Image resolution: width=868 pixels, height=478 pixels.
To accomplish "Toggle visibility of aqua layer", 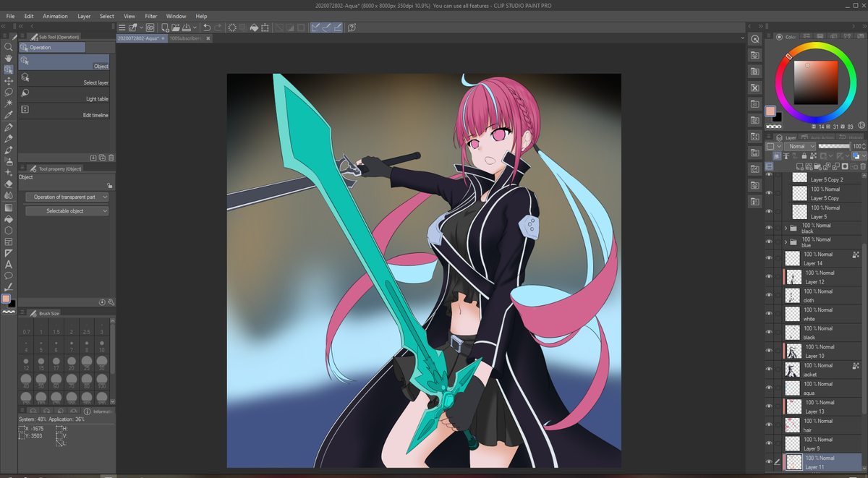I will [x=768, y=388].
